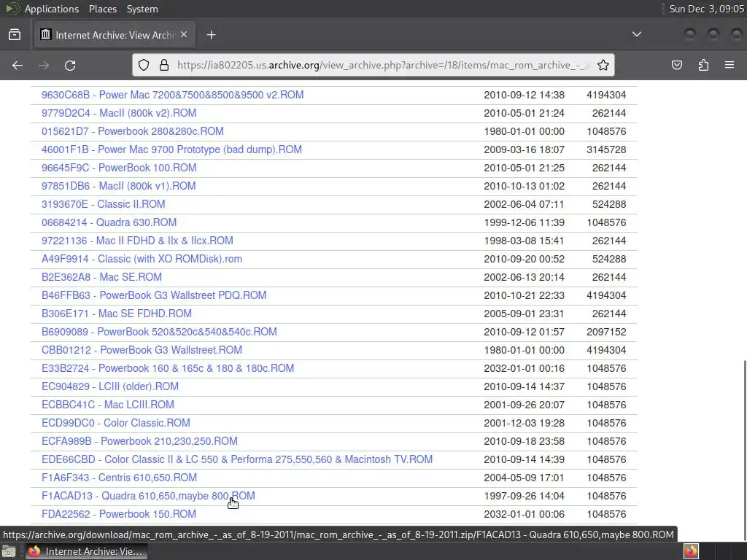Click the clock showing Sun Dec 3
The image size is (747, 560).
(706, 9)
